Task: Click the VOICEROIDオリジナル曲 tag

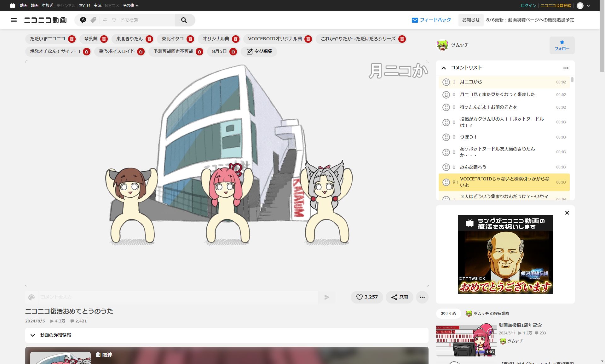Action: click(275, 39)
